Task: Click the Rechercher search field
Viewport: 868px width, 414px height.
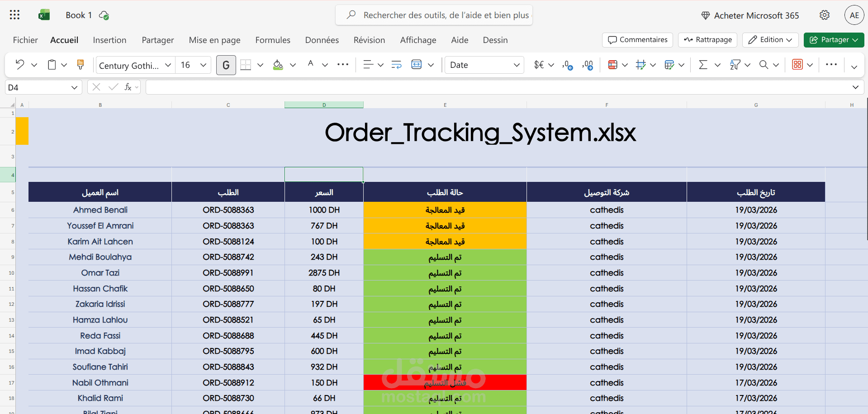Action: click(433, 15)
